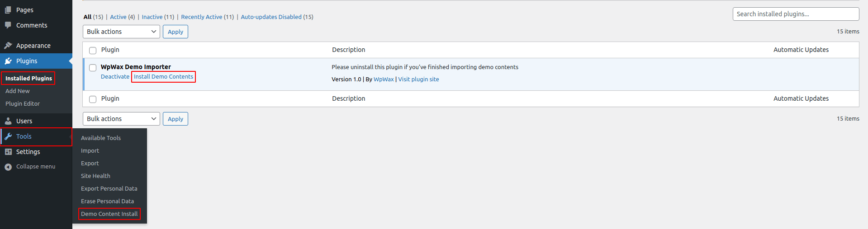The height and width of the screenshot is (229, 868).
Task: Toggle select-all checkbox in table footer
Action: (x=93, y=99)
